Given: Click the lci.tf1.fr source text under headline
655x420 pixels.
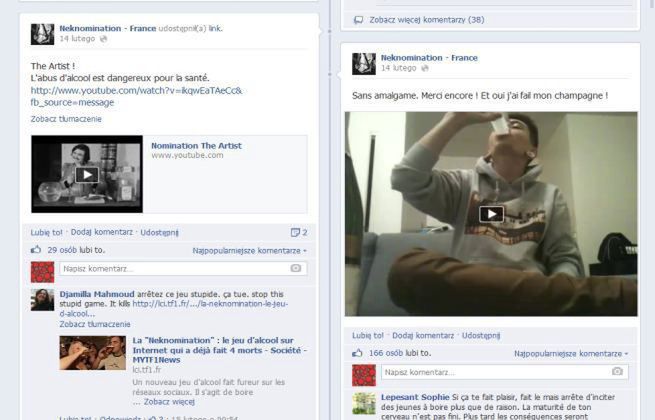Looking at the screenshot, I should click(x=147, y=370).
